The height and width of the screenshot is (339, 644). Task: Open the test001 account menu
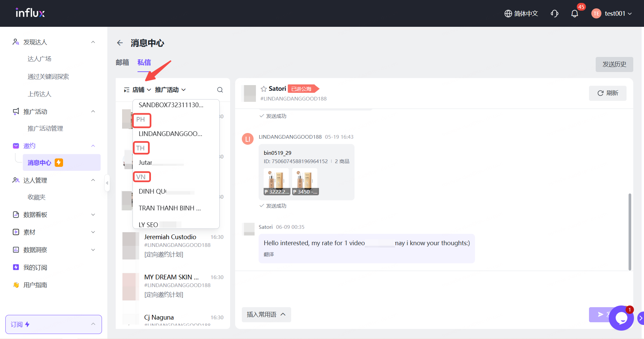click(612, 14)
